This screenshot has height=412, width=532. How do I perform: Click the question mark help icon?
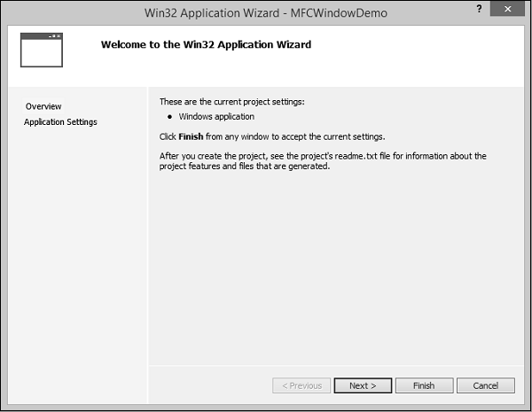[480, 10]
